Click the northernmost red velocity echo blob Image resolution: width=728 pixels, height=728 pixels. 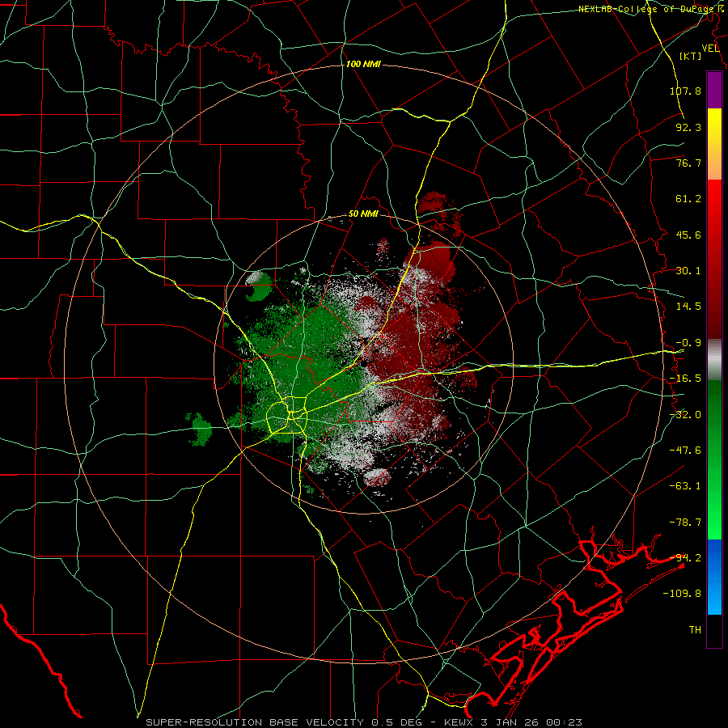coord(438,214)
